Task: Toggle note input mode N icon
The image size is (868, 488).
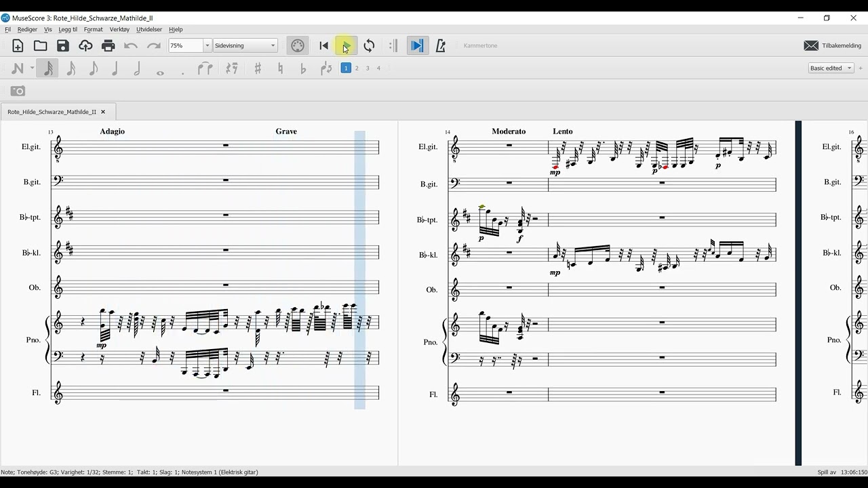Action: click(18, 68)
